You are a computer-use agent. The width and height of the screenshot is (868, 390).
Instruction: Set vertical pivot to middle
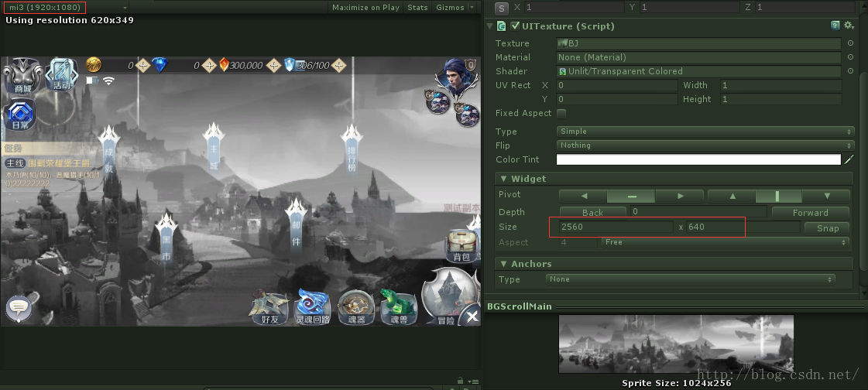779,196
